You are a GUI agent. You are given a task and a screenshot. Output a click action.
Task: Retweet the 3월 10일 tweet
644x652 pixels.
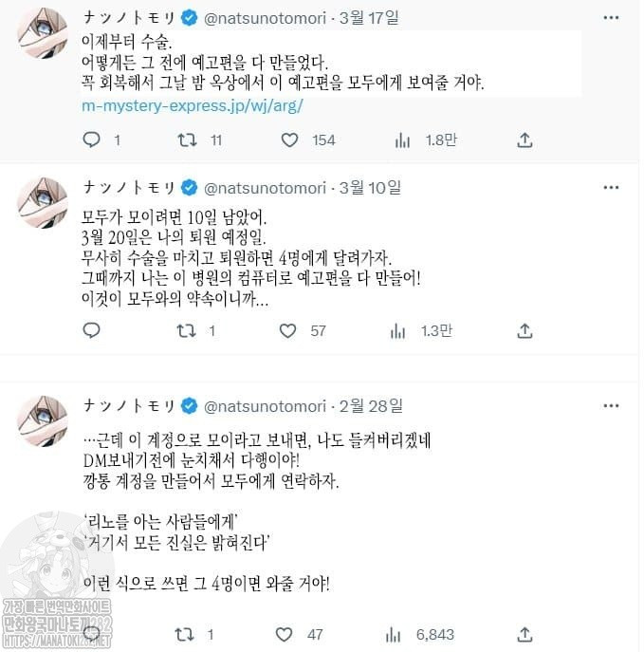click(x=188, y=331)
